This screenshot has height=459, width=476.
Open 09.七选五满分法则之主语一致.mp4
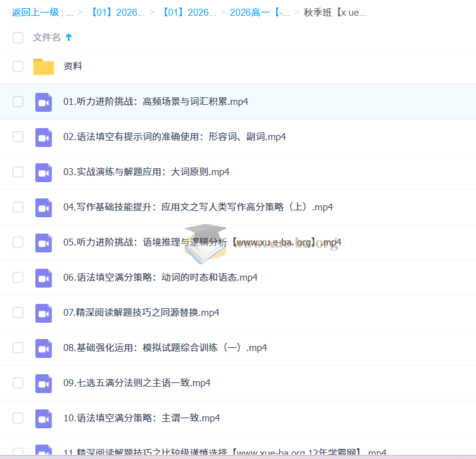pyautogui.click(x=137, y=383)
